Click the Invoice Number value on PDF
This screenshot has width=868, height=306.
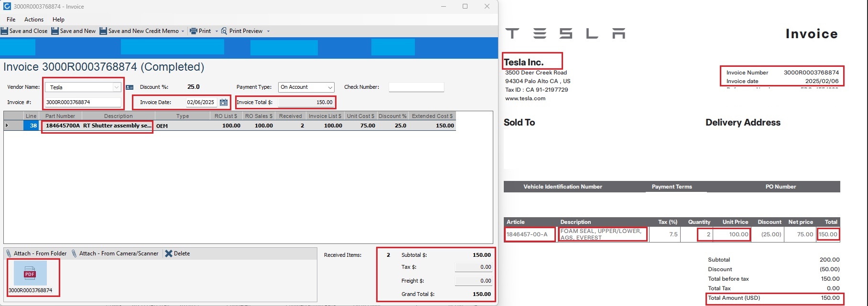coord(811,73)
